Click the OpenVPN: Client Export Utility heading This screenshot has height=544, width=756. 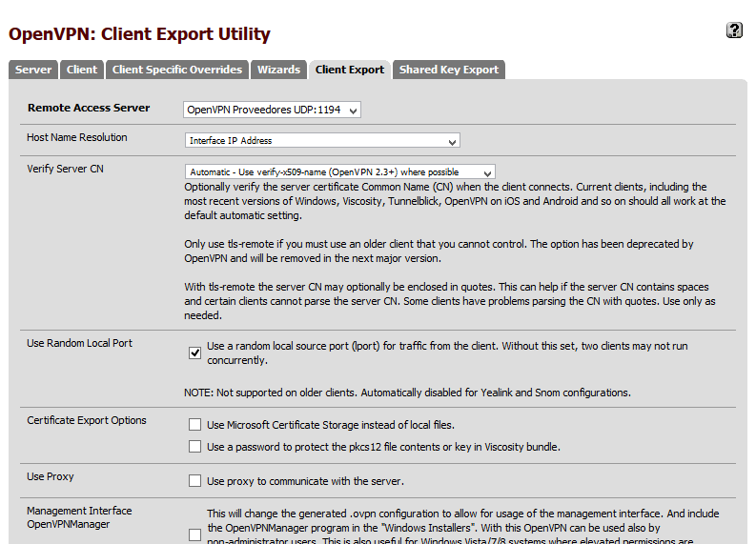tap(139, 34)
